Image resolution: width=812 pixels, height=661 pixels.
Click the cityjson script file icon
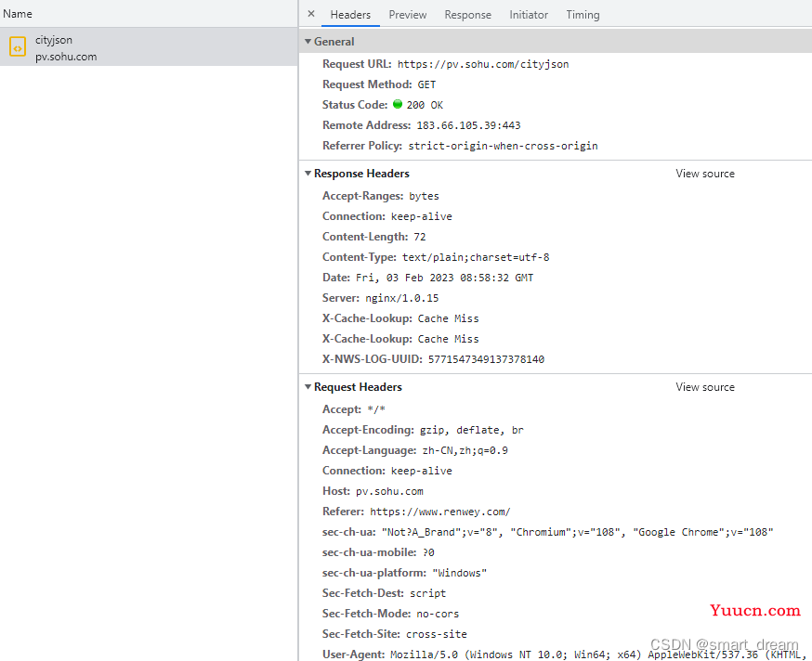tap(18, 47)
